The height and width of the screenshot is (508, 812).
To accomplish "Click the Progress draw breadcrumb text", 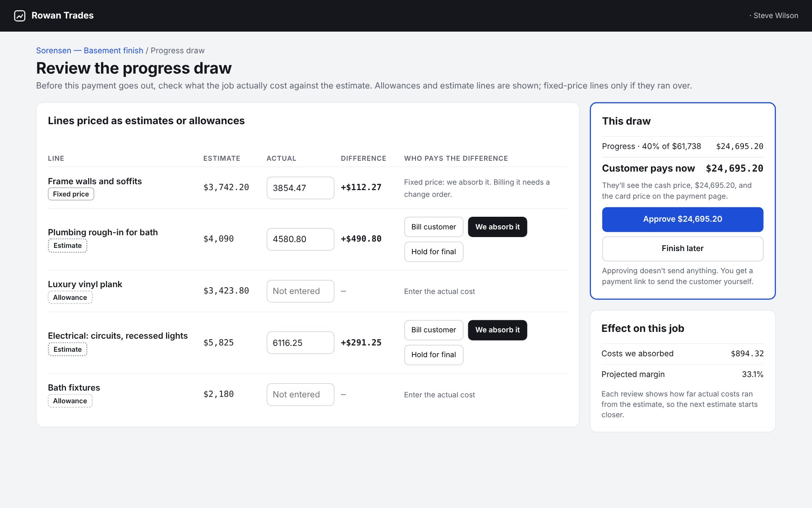I will click(178, 51).
